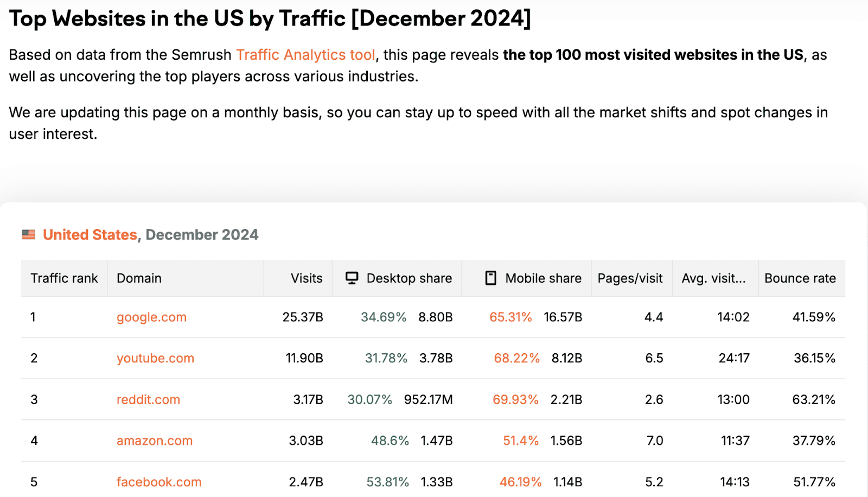Click the mobile phone icon in header
This screenshot has width=868, height=497.
490,278
